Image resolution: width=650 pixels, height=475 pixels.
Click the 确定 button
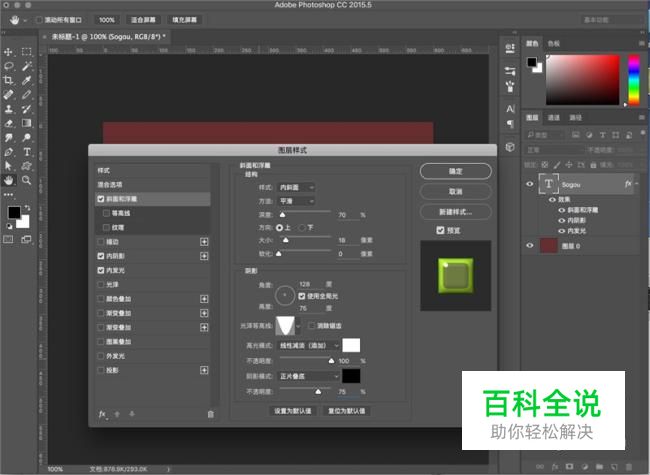pyautogui.click(x=456, y=171)
